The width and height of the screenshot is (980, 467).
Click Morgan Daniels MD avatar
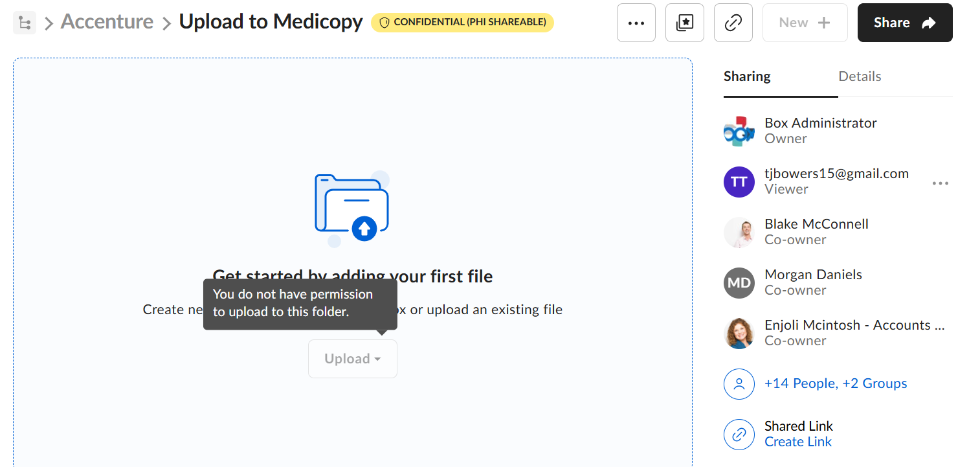[x=739, y=283]
